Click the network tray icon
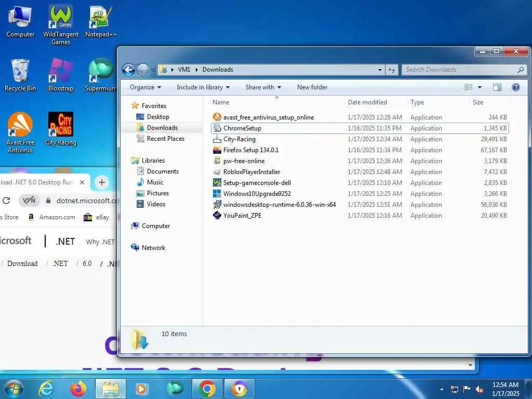This screenshot has height=399, width=532. click(454, 390)
